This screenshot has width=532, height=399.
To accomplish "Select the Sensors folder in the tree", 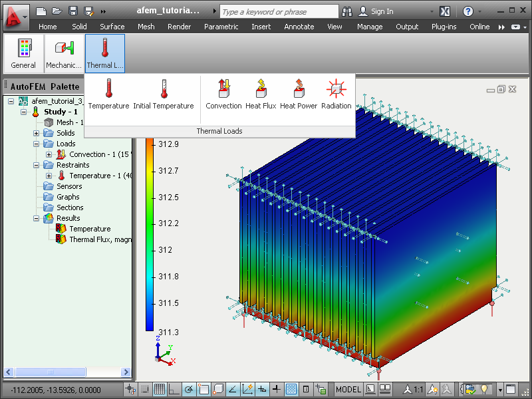I will coord(69,186).
